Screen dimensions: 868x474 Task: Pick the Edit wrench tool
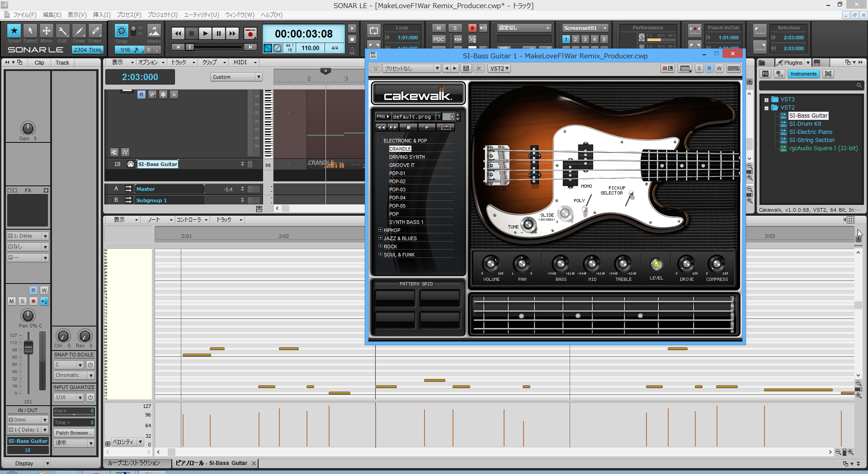tap(62, 31)
